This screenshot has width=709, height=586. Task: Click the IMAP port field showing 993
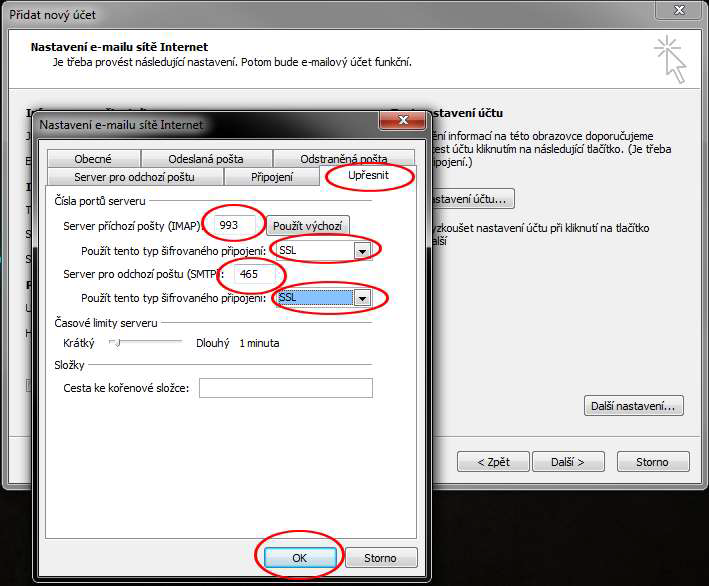tap(233, 225)
